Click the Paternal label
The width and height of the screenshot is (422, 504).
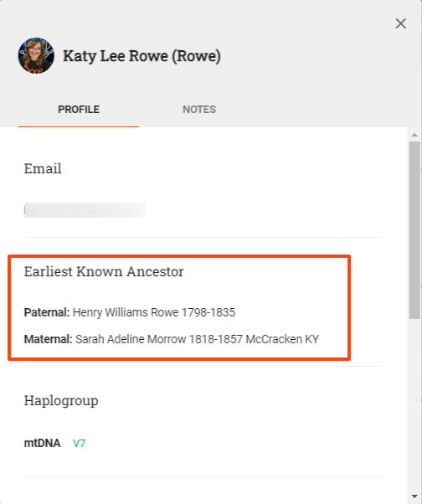[47, 312]
